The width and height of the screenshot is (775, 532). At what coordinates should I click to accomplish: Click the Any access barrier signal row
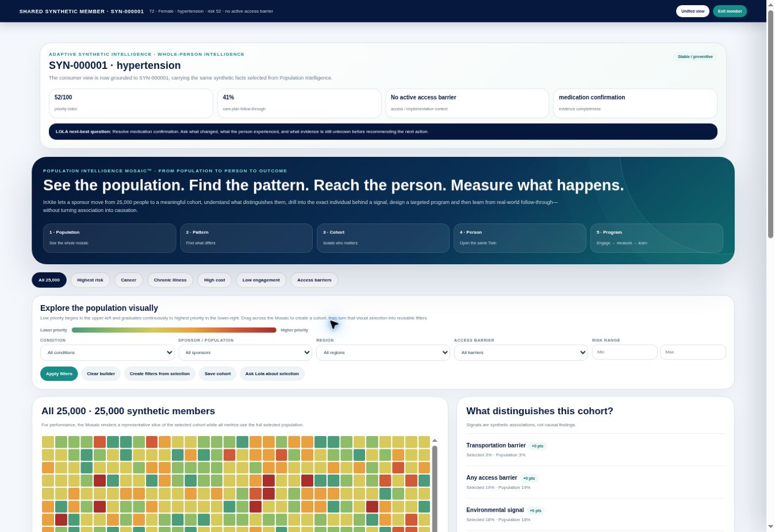pyautogui.click(x=596, y=482)
